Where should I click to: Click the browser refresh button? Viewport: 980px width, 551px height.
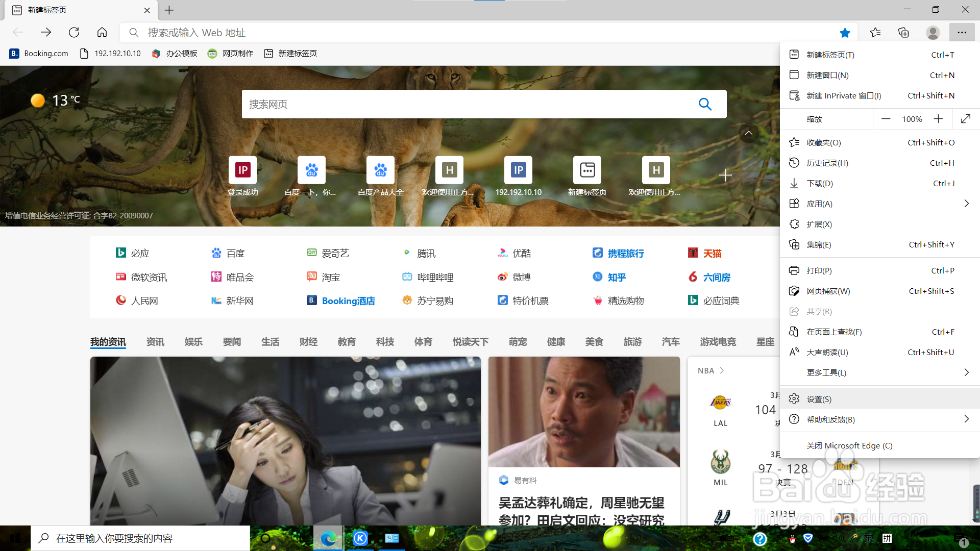coord(74,33)
